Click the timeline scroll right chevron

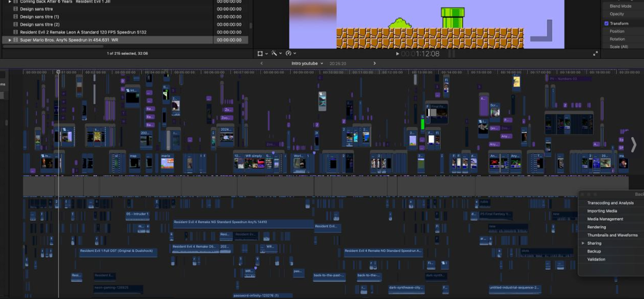(633, 145)
